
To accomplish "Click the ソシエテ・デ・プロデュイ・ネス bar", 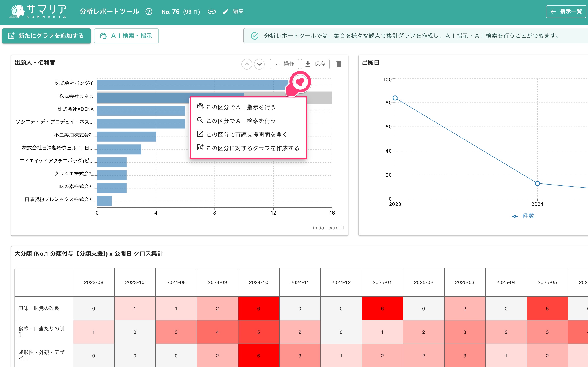I will (141, 124).
